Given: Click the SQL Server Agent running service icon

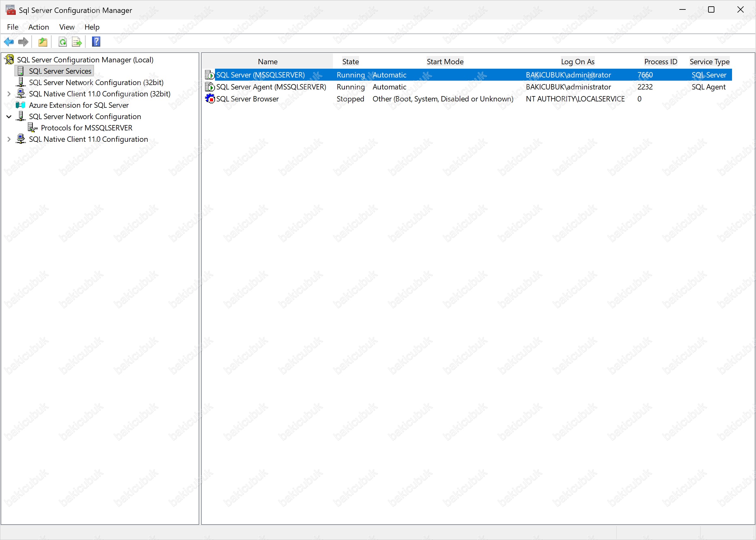Looking at the screenshot, I should (210, 87).
